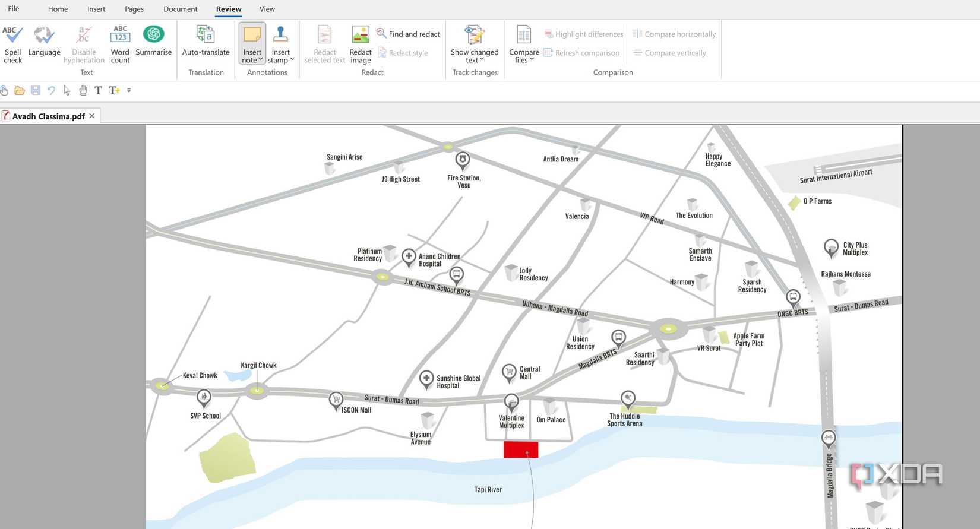Image resolution: width=980 pixels, height=529 pixels.
Task: Click Redact style
Action: pos(403,53)
